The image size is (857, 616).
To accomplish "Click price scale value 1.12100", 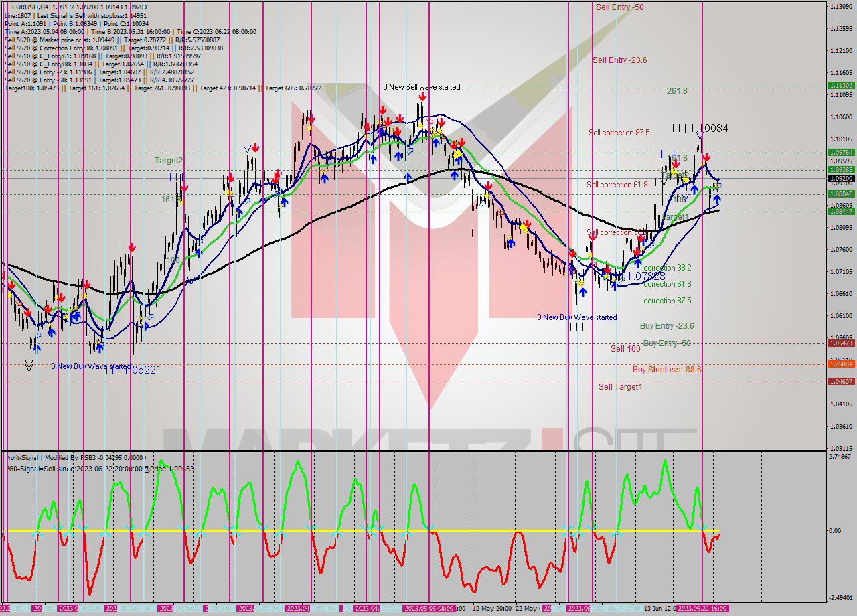I will (841, 50).
